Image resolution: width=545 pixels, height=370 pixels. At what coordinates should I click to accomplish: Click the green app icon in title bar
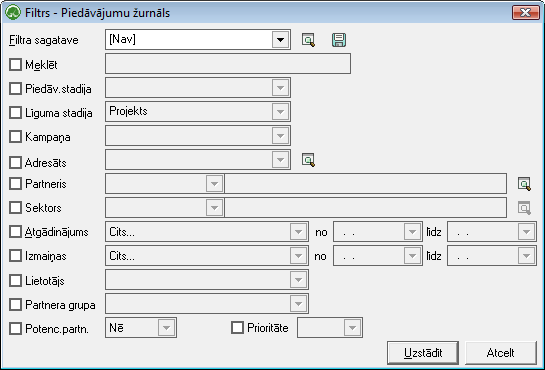13,13
